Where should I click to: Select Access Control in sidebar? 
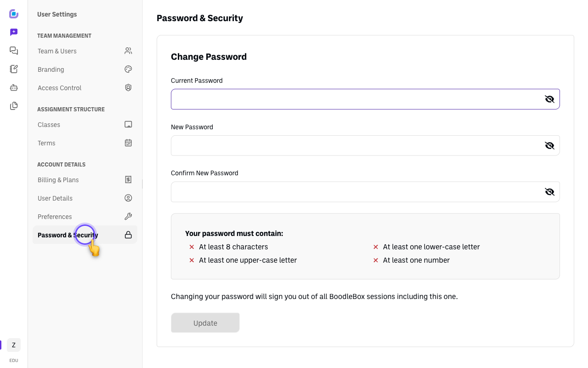[85, 88]
